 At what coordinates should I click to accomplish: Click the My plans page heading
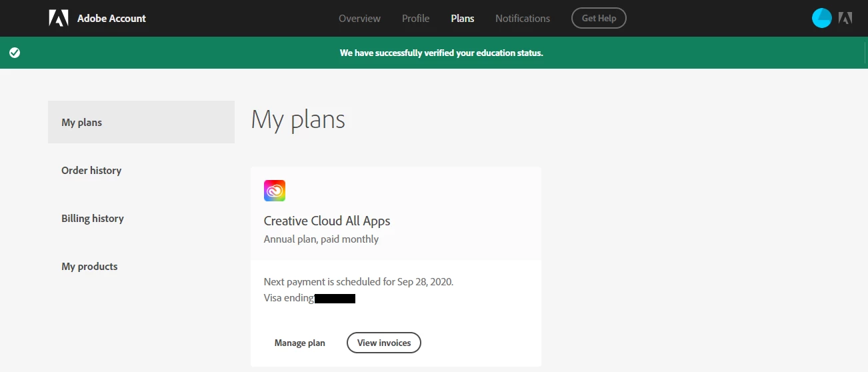298,119
